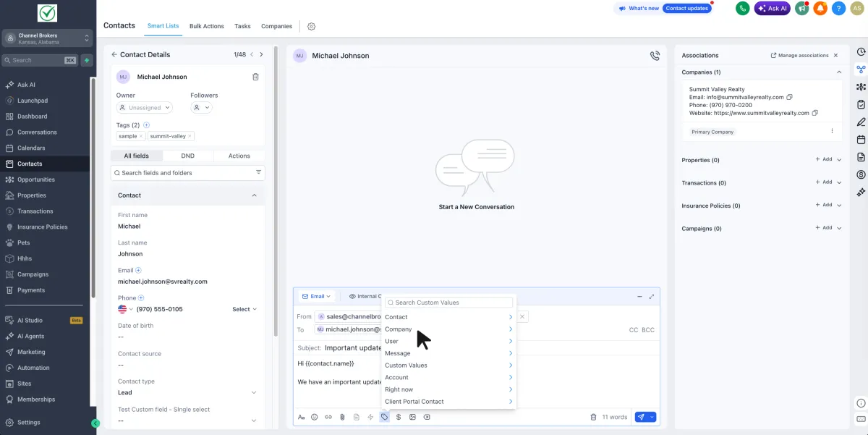Switch to the Bulk Actions tab
The height and width of the screenshot is (435, 868).
point(207,26)
